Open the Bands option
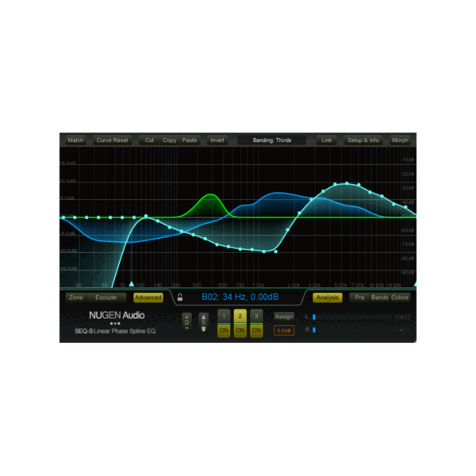The width and height of the screenshot is (476, 476). point(380,297)
